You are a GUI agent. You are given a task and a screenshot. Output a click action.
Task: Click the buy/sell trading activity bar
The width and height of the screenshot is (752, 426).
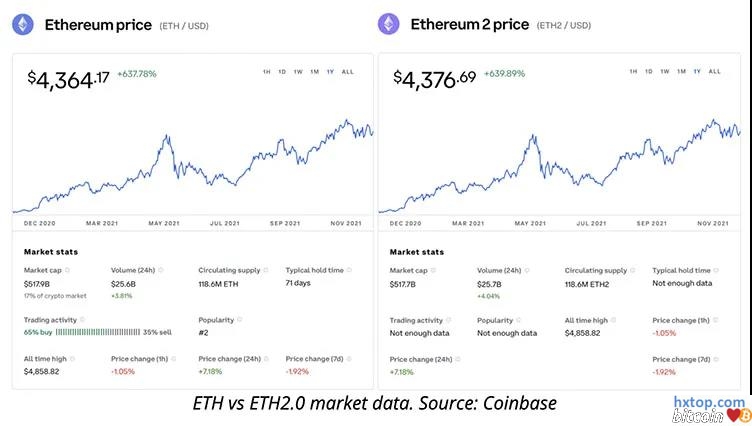pos(96,330)
